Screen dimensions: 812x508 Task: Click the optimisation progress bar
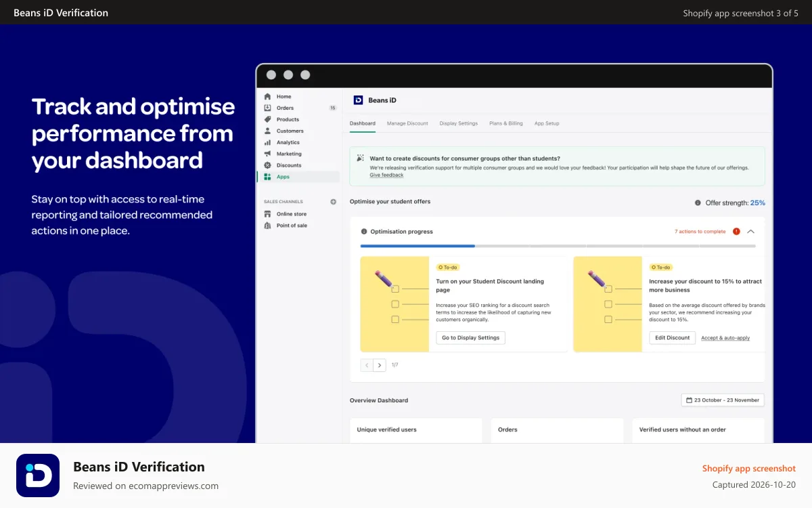558,246
